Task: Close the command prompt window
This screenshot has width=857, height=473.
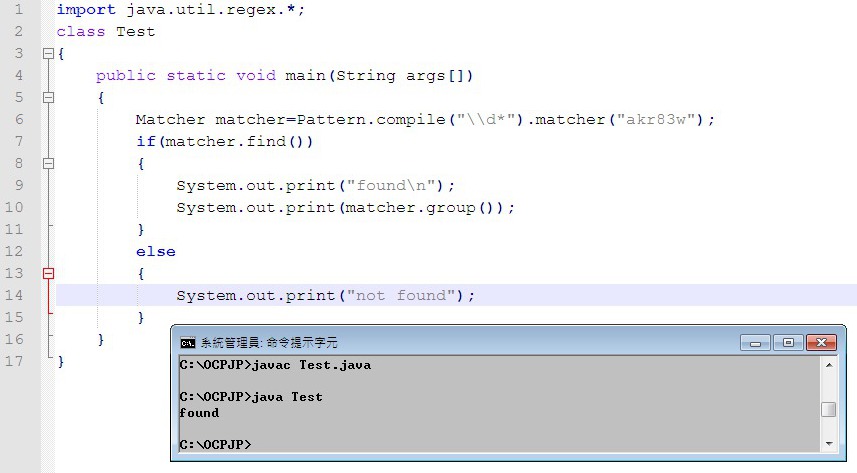Action: [821, 342]
